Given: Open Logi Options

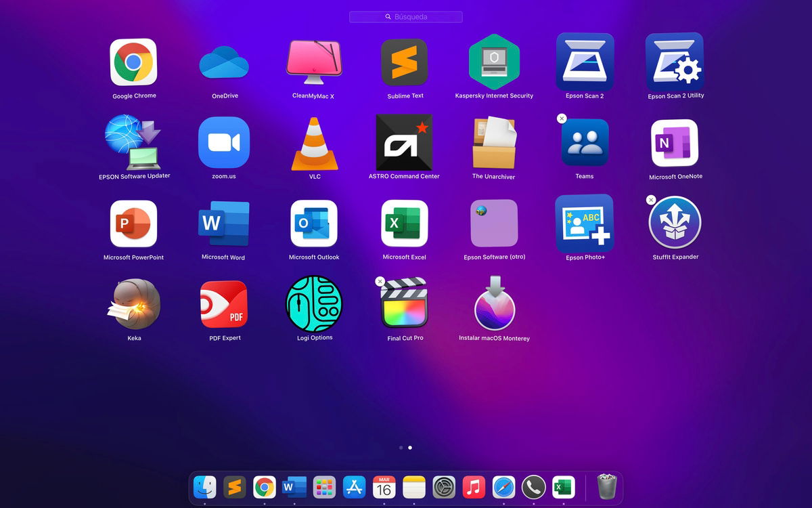Looking at the screenshot, I should (314, 305).
